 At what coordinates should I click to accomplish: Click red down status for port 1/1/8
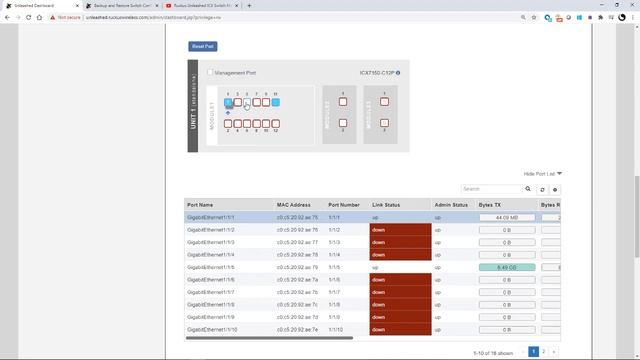[x=400, y=304]
